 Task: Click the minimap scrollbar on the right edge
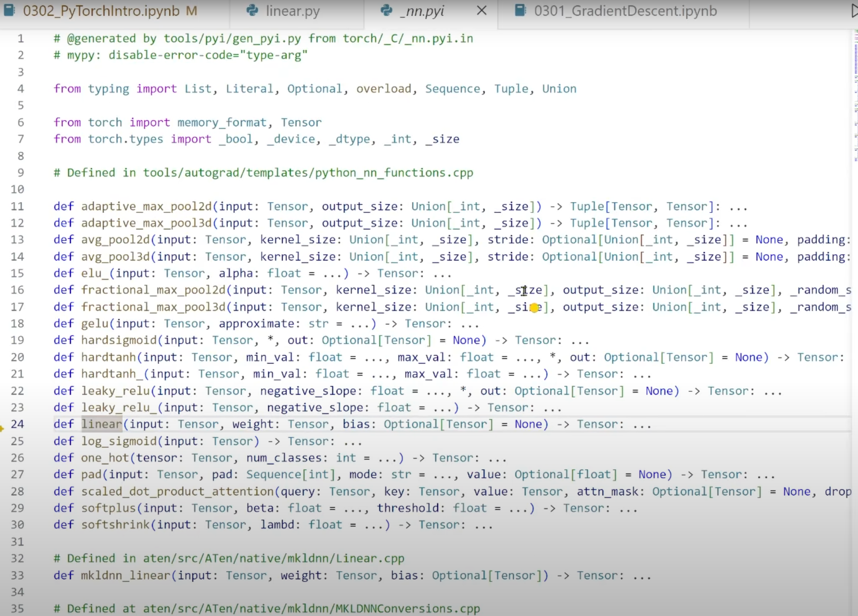[856, 96]
